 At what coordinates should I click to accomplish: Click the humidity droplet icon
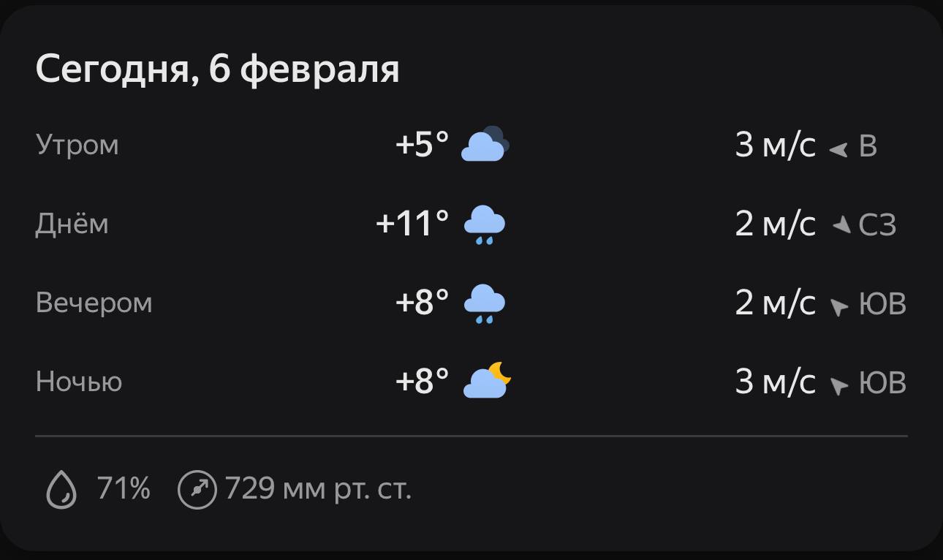[61, 489]
